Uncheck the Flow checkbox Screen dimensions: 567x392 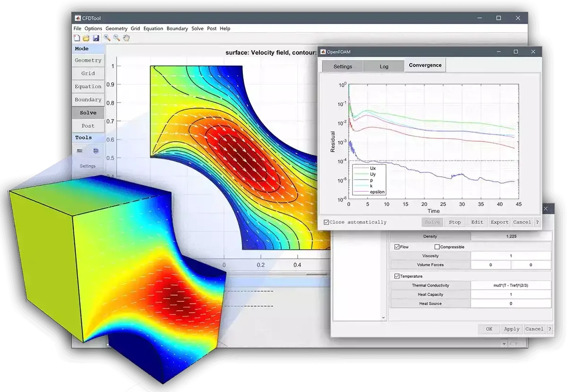point(396,247)
